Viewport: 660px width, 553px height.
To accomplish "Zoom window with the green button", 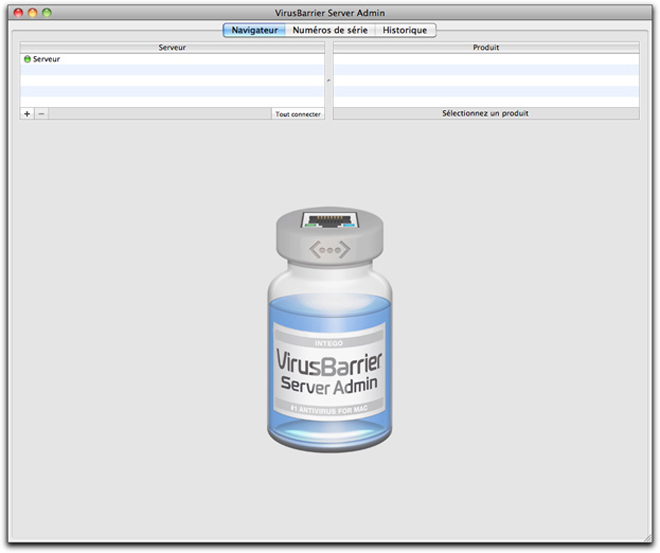I will point(47,13).
